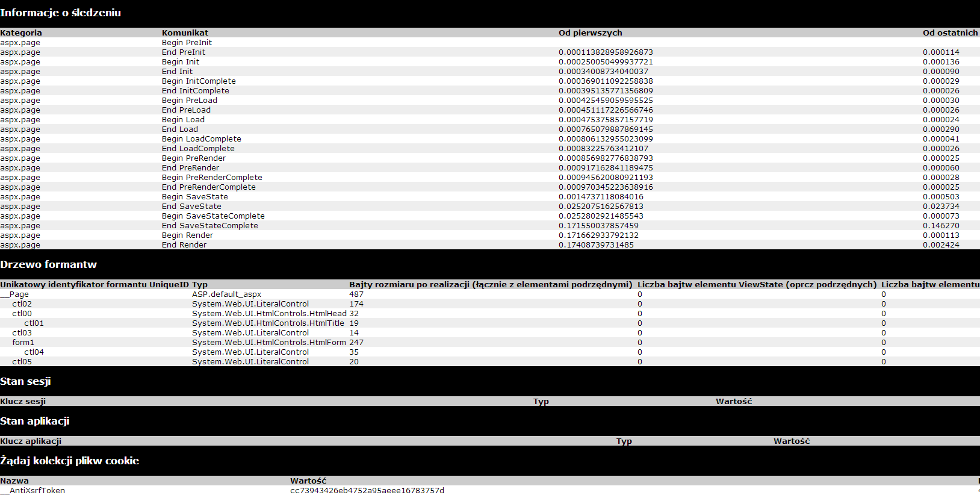Click the 'ctl01' control node
This screenshot has height=495, width=980.
pyautogui.click(x=34, y=323)
